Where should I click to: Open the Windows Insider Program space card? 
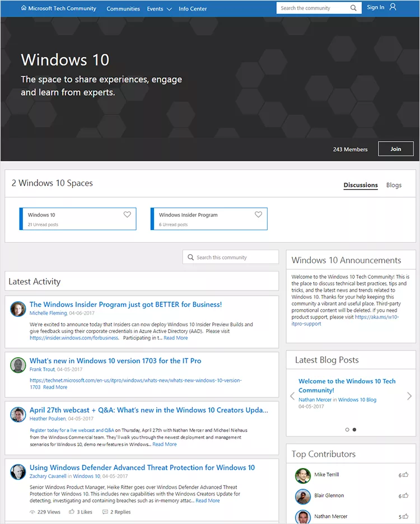point(209,219)
